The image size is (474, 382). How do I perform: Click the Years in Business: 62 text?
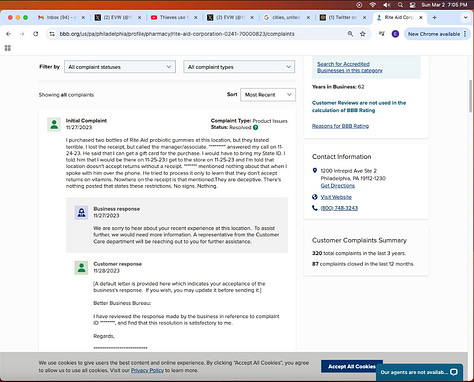point(338,87)
